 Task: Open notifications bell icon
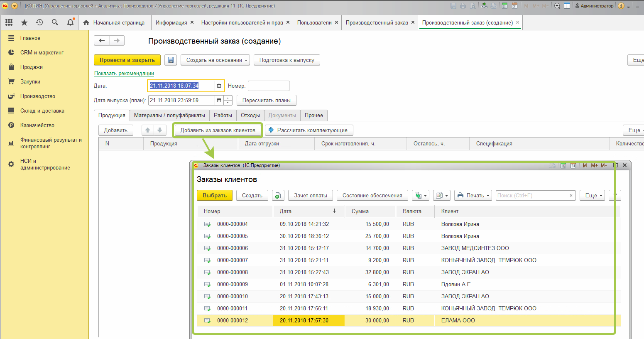pos(70,22)
